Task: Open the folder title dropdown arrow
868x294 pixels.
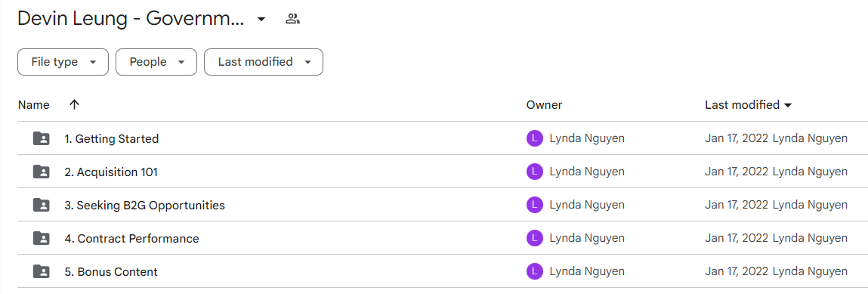Action: [x=262, y=20]
